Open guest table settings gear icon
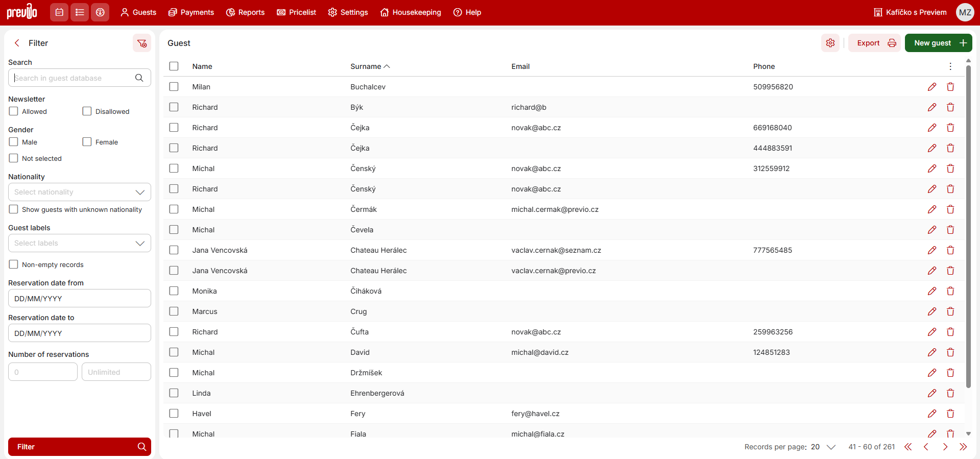 tap(830, 43)
